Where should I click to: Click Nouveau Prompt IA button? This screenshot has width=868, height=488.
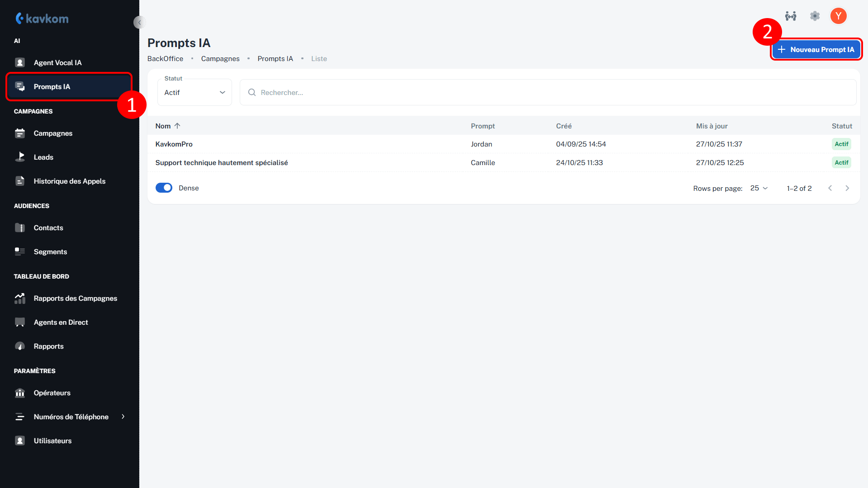click(816, 50)
